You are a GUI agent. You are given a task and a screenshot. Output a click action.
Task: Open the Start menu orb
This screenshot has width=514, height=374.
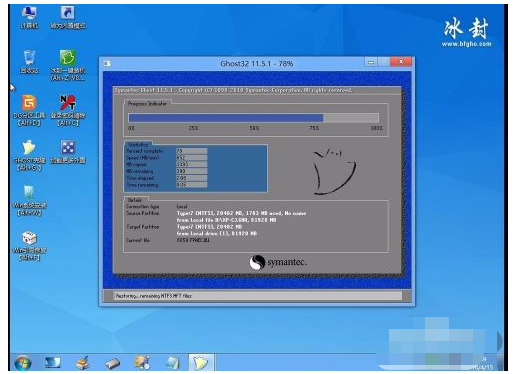click(23, 363)
